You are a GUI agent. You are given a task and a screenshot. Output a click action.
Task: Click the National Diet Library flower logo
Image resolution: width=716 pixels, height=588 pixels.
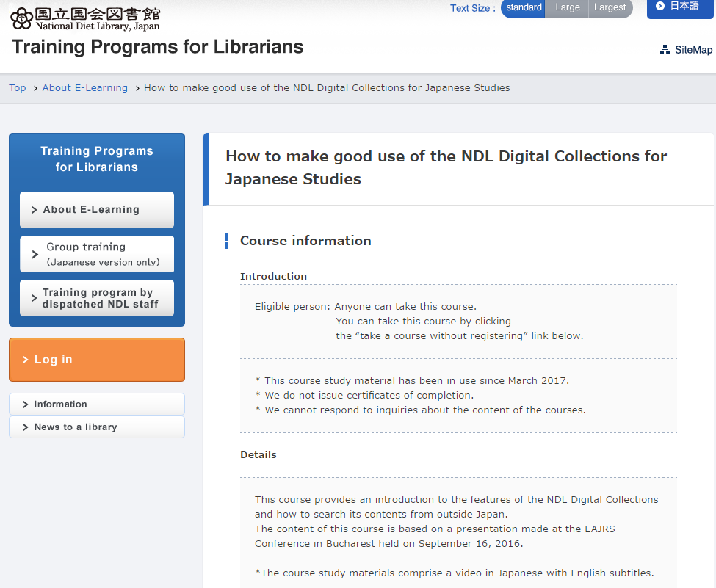(21, 18)
